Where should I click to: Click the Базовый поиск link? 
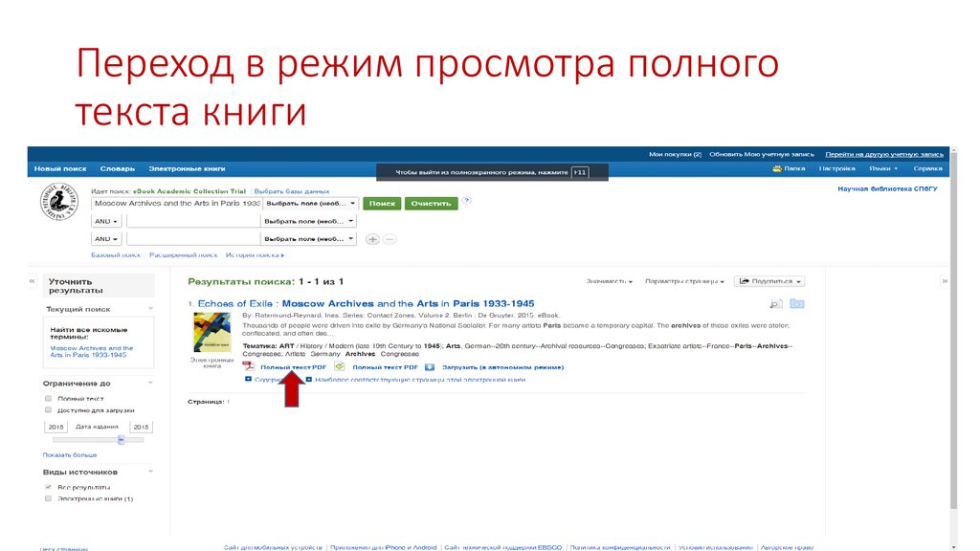click(116, 254)
